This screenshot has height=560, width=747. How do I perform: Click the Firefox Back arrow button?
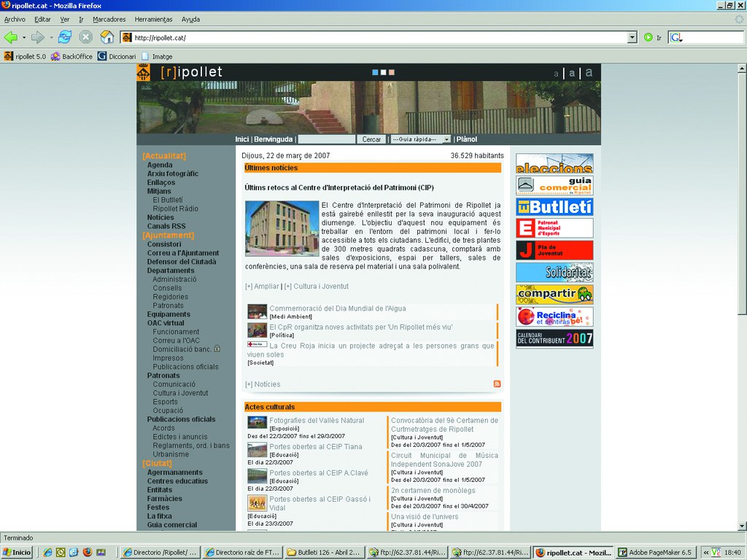pyautogui.click(x=10, y=37)
